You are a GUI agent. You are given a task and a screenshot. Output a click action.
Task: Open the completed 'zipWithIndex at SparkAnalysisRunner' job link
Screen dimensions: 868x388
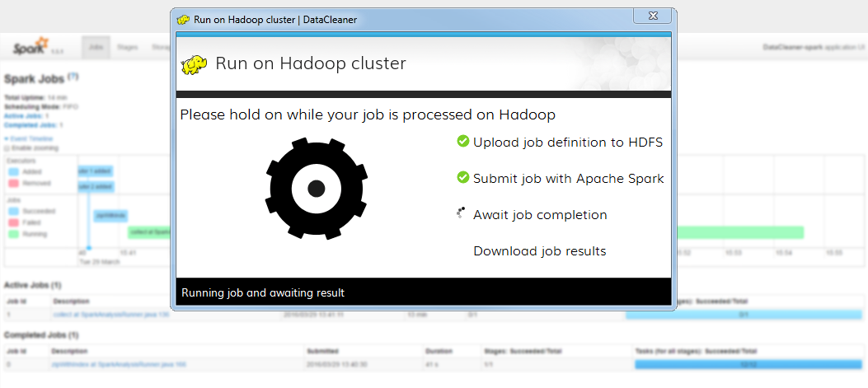coord(119,364)
